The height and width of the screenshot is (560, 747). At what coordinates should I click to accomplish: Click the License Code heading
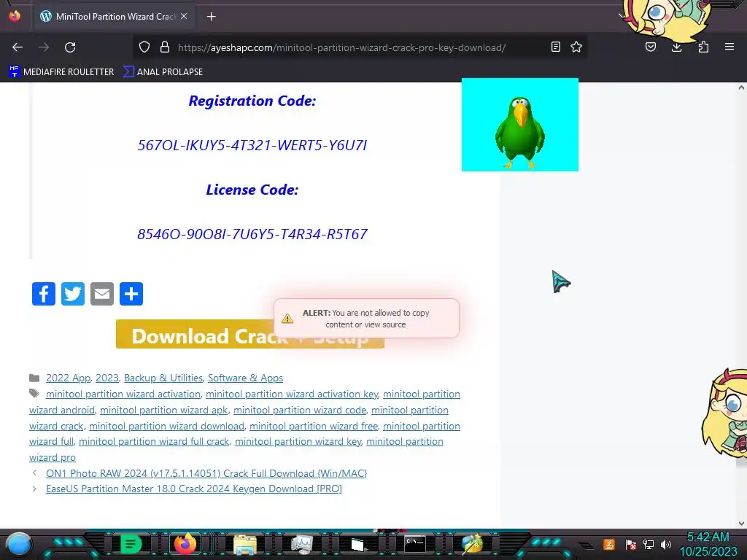tap(252, 190)
